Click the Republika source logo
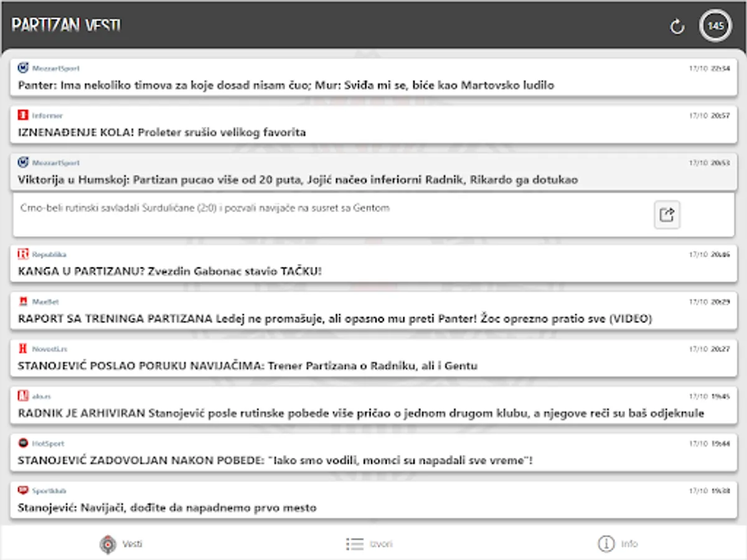The height and width of the screenshot is (560, 747). [x=23, y=254]
